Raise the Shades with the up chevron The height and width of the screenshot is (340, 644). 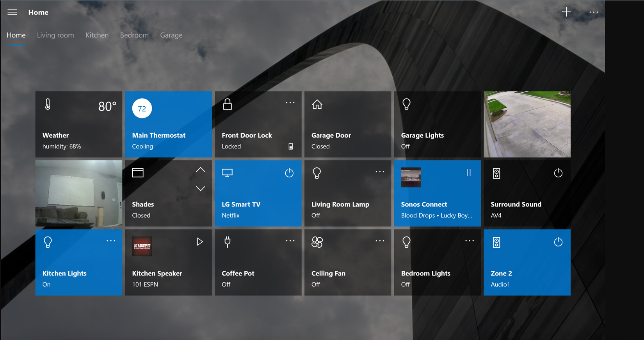tap(200, 170)
